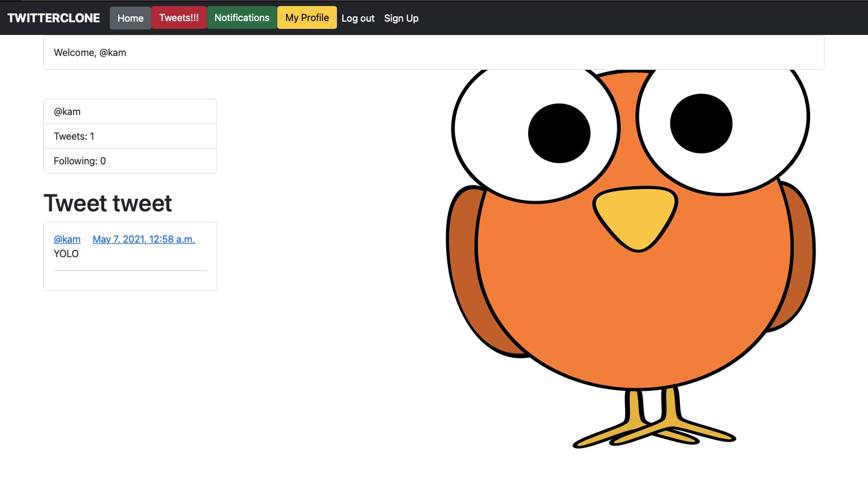Screen dimensions: 868x495
Task: Select the Tweets: 1 stat row
Action: pos(74,136)
